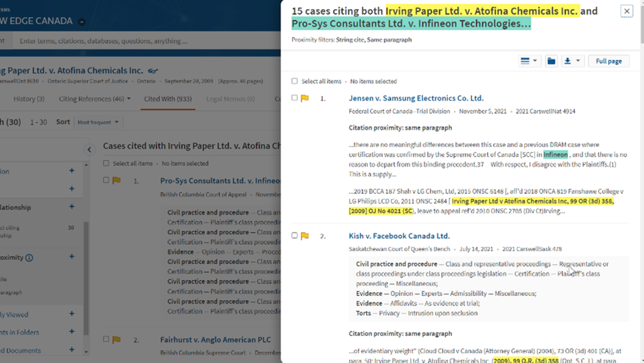Select the Cited With tab
This screenshot has height=363, width=644.
(168, 99)
